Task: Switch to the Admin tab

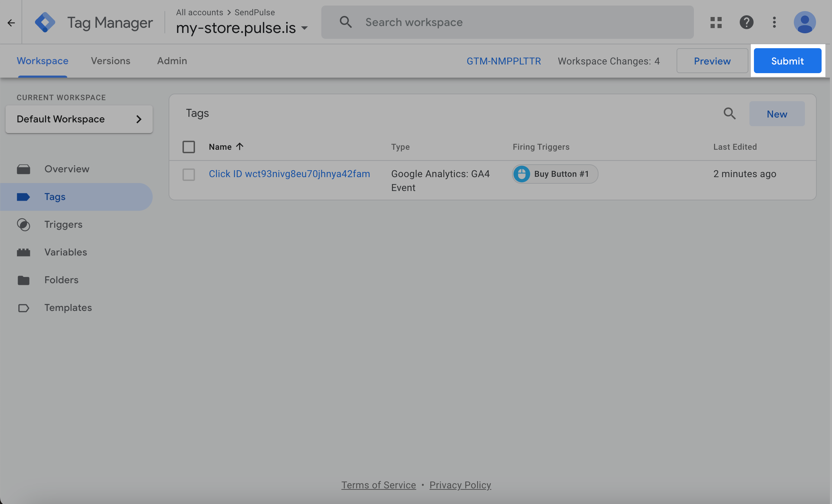Action: pyautogui.click(x=172, y=61)
